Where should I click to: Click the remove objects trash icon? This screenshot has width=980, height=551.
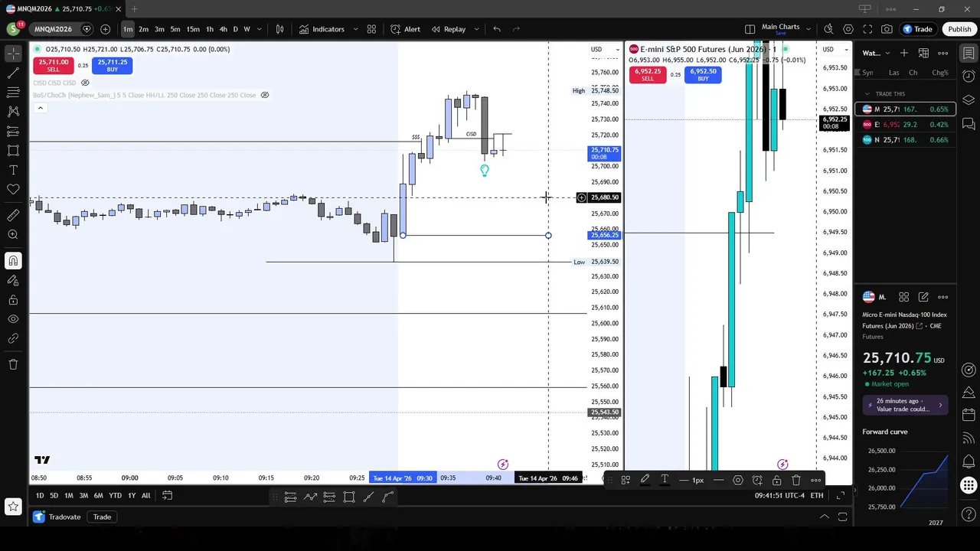click(x=13, y=364)
